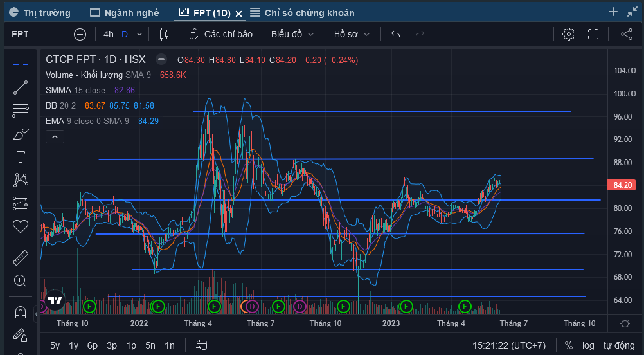The image size is (644, 355).
Task: Switch to the Thị trường tab
Action: 40,13
